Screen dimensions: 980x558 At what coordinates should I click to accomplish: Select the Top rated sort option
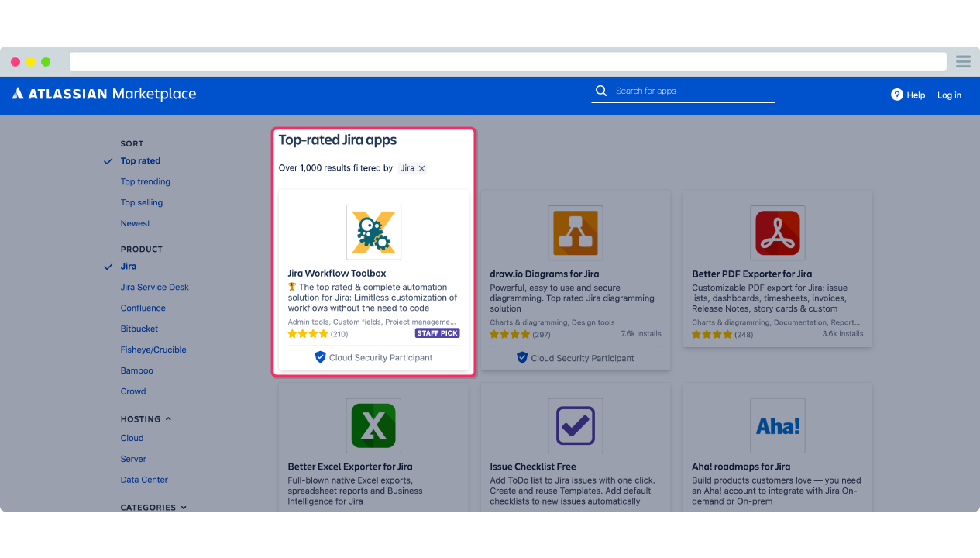140,161
